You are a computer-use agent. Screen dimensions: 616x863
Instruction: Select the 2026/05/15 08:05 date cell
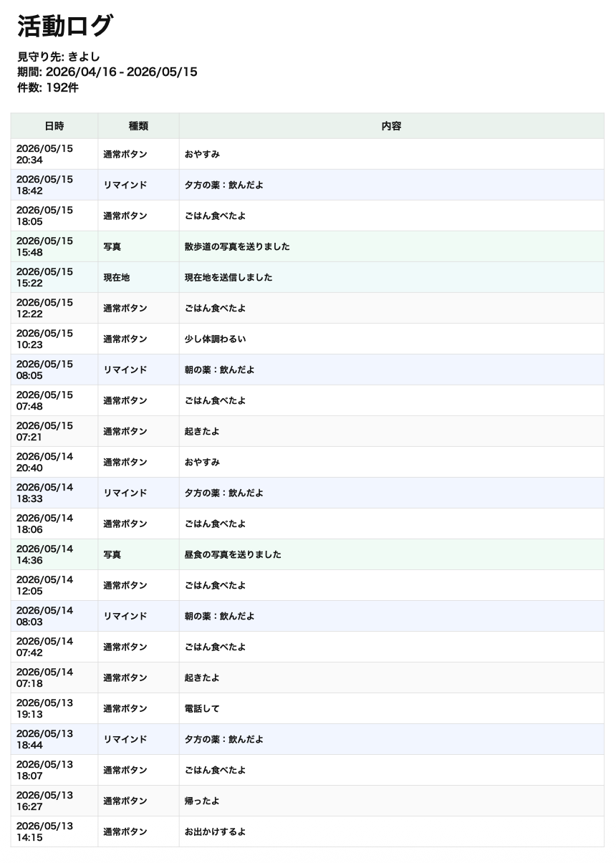pos(54,370)
